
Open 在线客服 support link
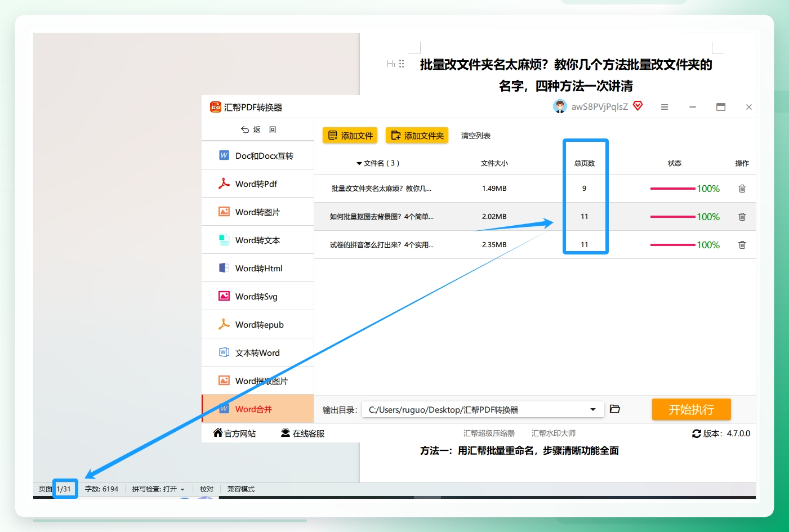point(302,433)
